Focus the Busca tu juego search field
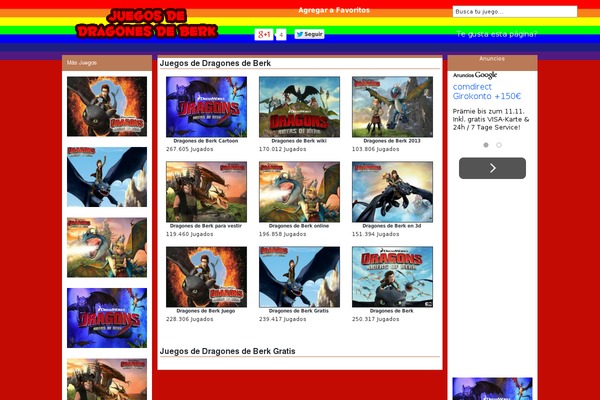The height and width of the screenshot is (400, 600). pyautogui.click(x=515, y=11)
